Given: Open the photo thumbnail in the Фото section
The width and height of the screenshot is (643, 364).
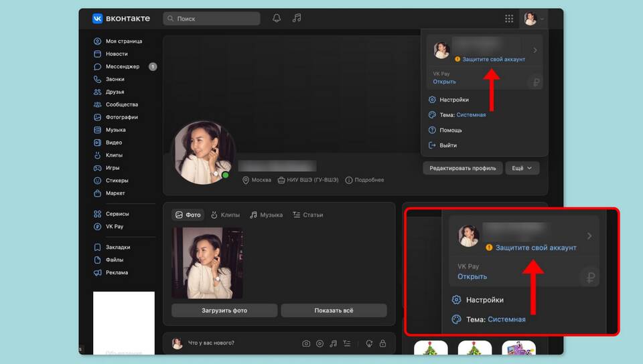Looking at the screenshot, I should [207, 262].
